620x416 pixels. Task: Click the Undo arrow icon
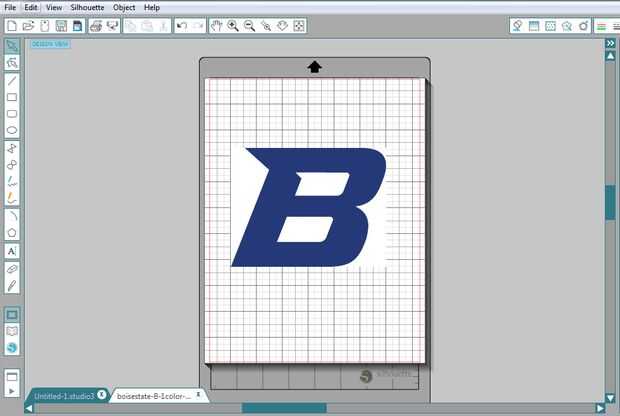[182, 26]
